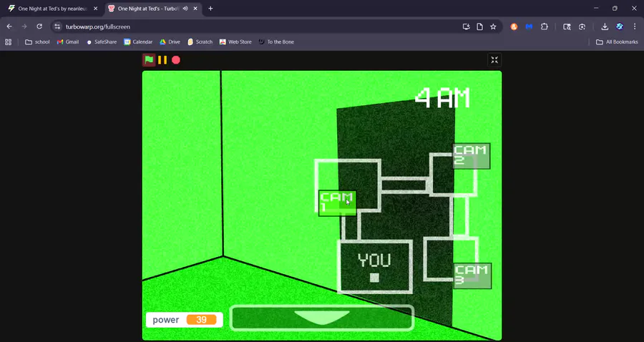Open the Extensions puzzle piece menu

point(545,26)
